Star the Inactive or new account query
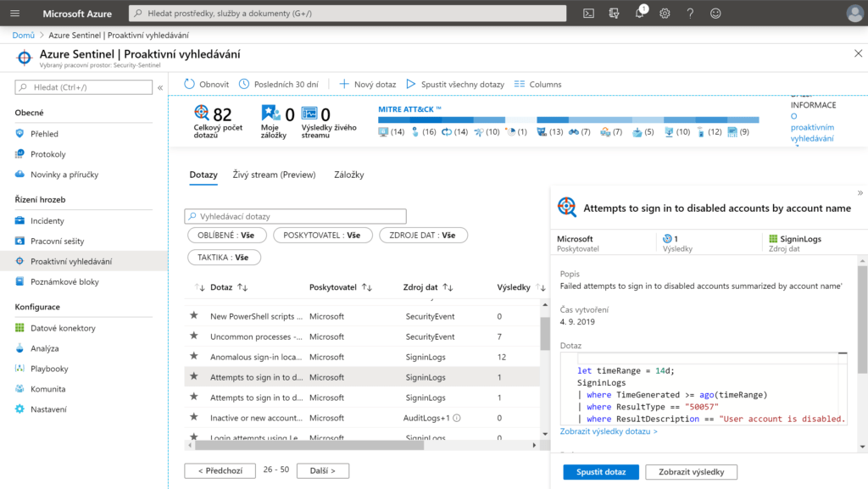Screen dimensions: 868x489 click(194, 418)
